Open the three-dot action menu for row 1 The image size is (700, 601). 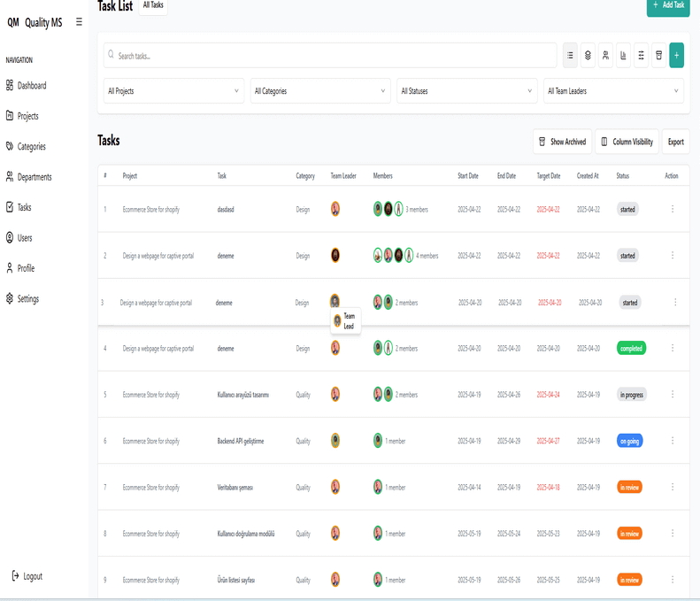pyautogui.click(x=673, y=209)
